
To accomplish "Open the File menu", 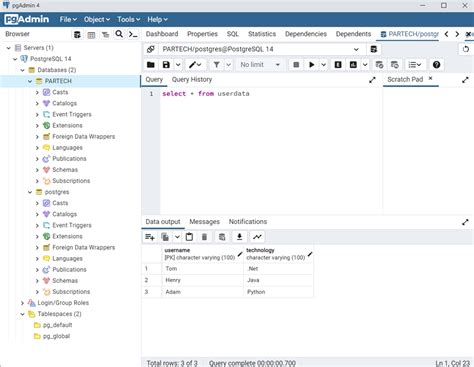I will (x=68, y=20).
